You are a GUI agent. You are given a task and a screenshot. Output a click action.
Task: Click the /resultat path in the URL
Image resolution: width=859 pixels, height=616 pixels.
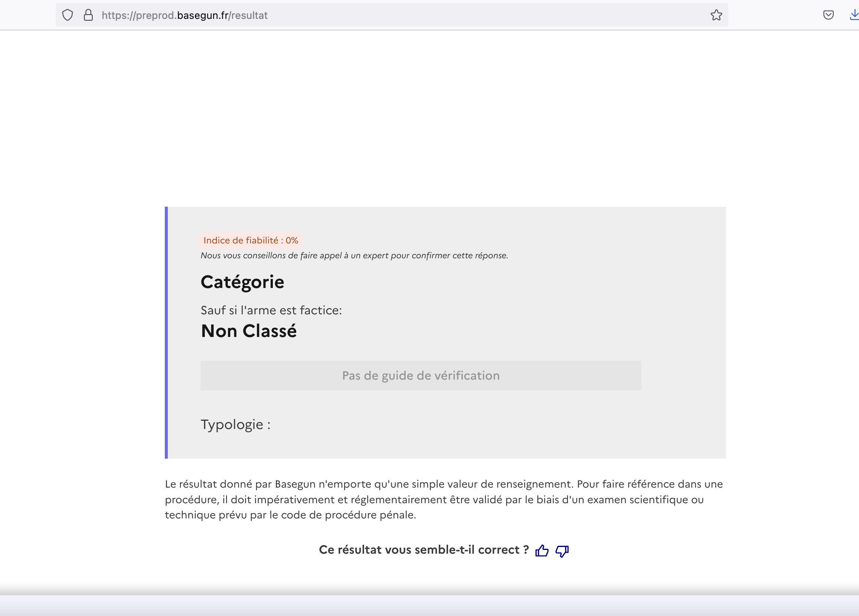coord(249,15)
